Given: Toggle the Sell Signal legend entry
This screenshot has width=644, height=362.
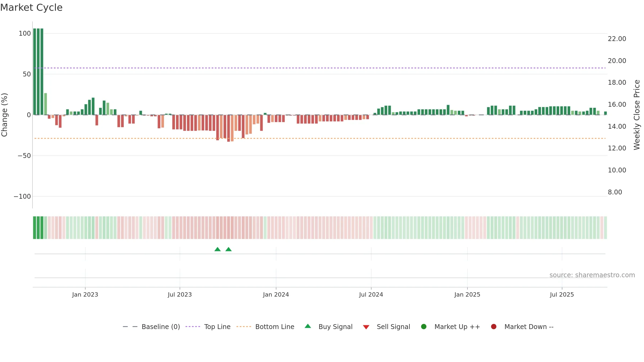Looking at the screenshot, I should tap(386, 327).
